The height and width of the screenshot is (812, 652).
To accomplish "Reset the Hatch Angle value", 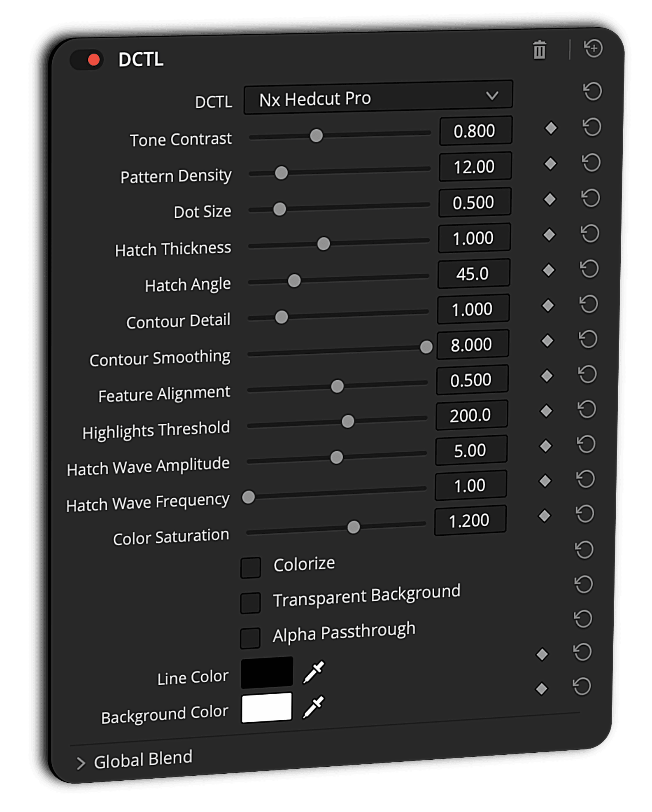I will coord(589,269).
